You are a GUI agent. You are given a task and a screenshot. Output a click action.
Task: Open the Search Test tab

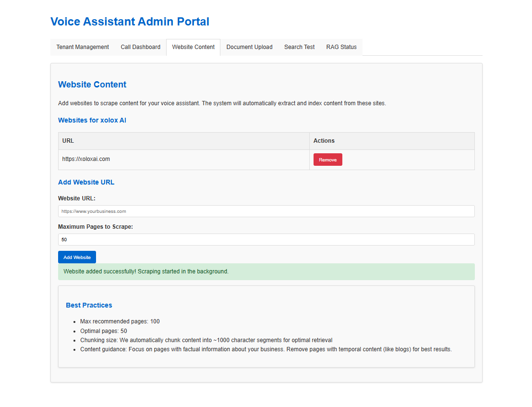pos(299,47)
